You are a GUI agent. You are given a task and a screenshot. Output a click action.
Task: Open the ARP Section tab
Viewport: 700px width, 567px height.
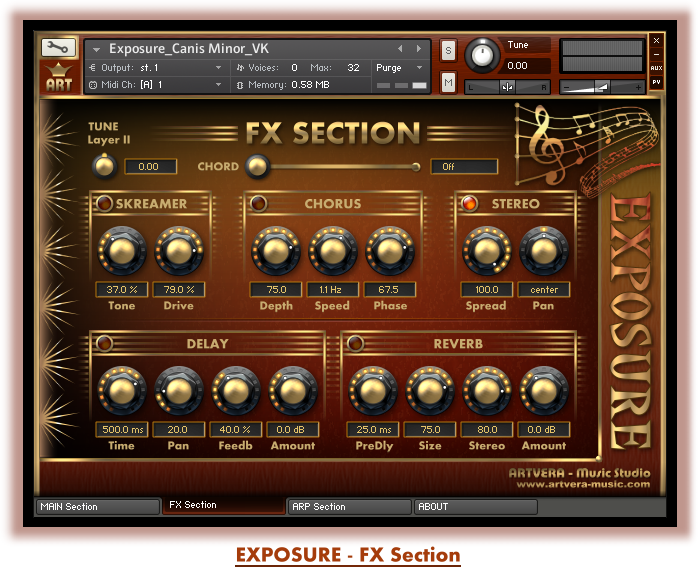point(348,507)
